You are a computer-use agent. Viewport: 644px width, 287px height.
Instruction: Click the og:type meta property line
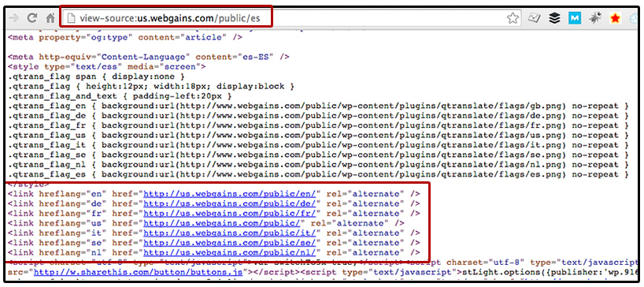pyautogui.click(x=125, y=38)
